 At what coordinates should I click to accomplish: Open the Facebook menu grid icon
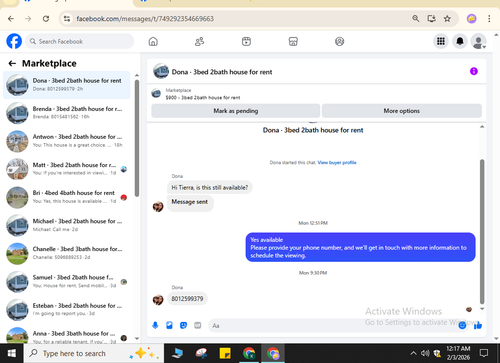(x=441, y=41)
